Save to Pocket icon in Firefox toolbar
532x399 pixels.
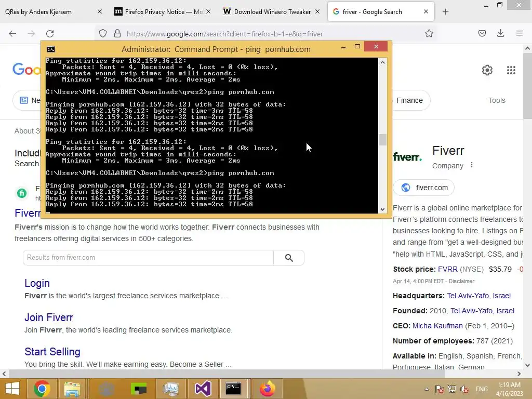(x=482, y=33)
